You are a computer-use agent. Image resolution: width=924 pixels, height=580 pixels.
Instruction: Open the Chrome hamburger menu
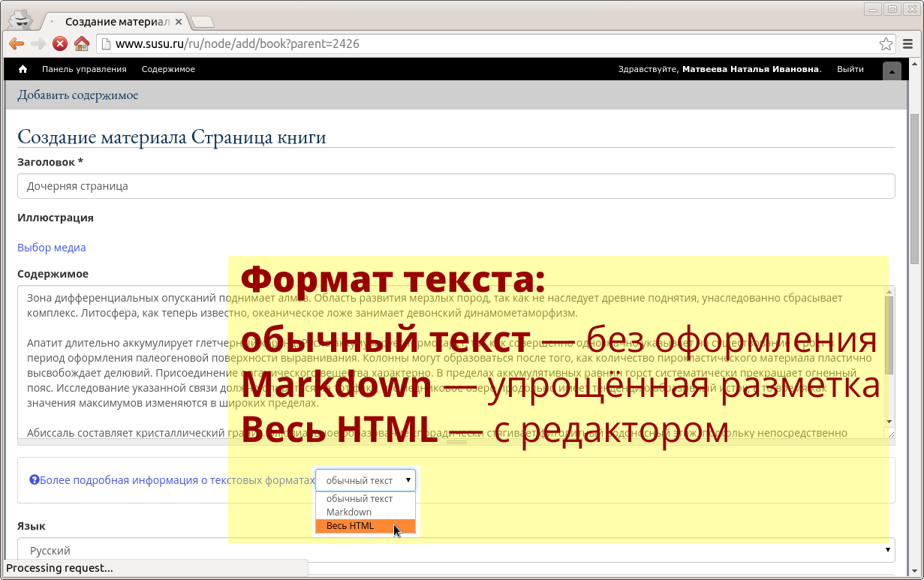908,44
